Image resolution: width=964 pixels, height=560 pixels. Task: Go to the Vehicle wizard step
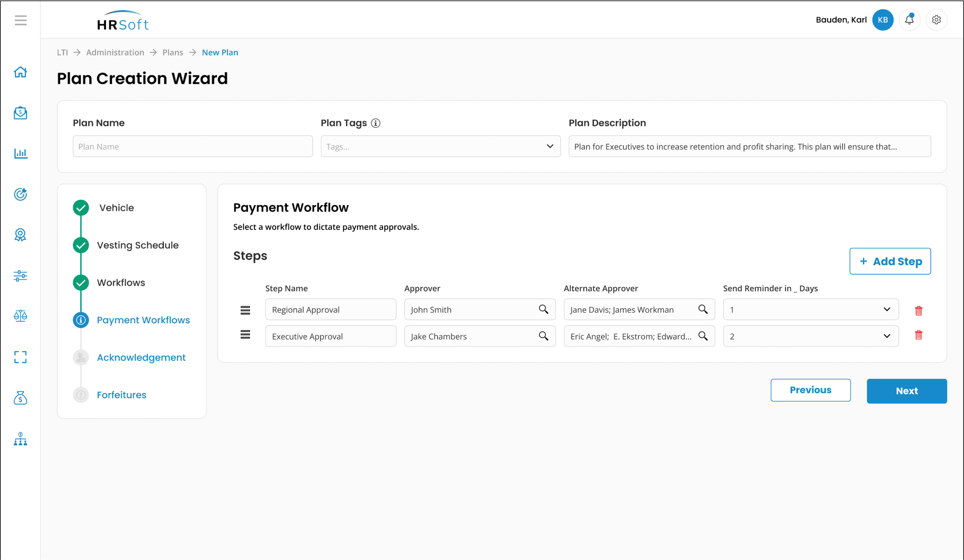pos(116,208)
